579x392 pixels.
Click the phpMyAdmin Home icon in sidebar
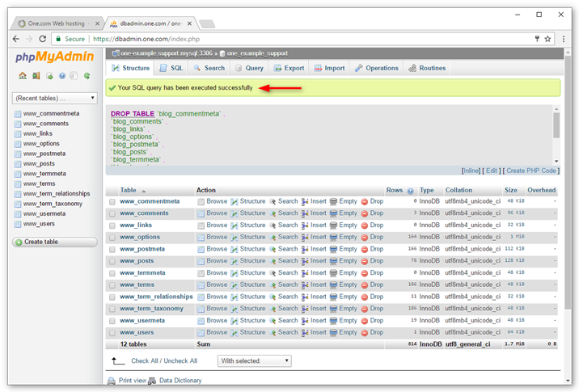click(23, 76)
